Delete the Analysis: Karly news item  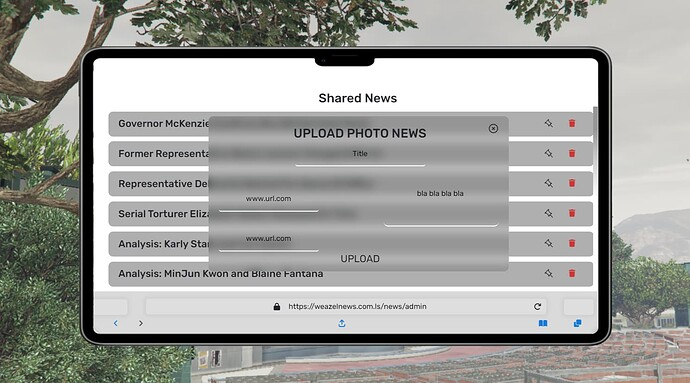point(572,243)
